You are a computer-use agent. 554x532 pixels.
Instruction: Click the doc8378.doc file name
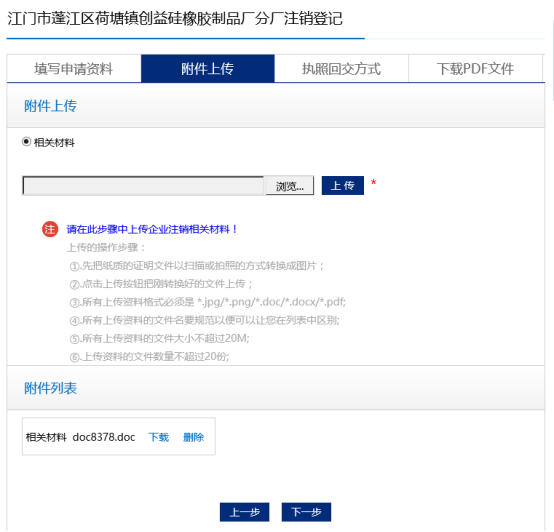(x=104, y=437)
